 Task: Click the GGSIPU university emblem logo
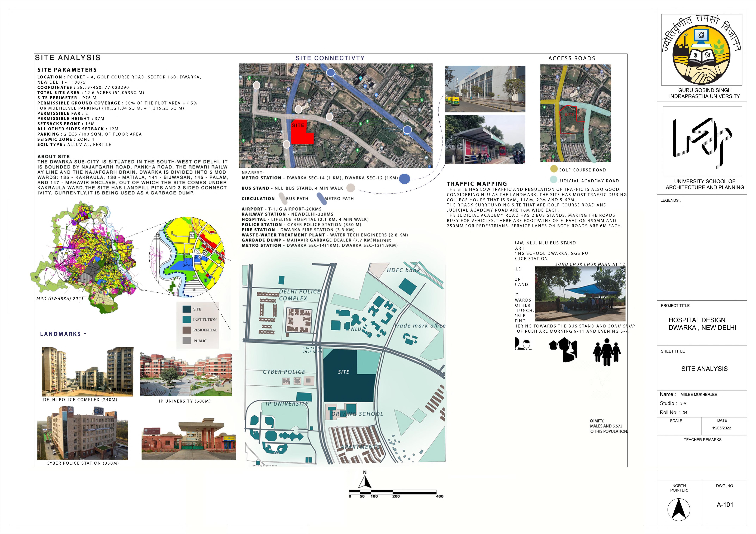click(x=701, y=53)
